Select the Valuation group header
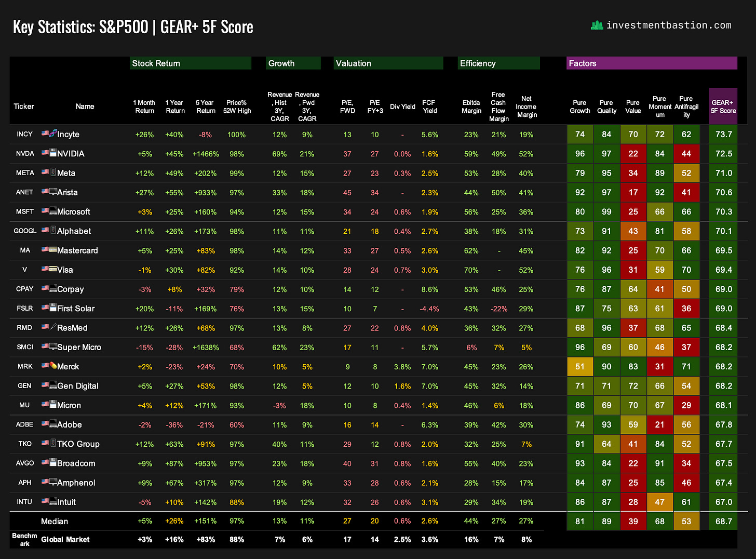756x559 pixels. click(x=388, y=63)
